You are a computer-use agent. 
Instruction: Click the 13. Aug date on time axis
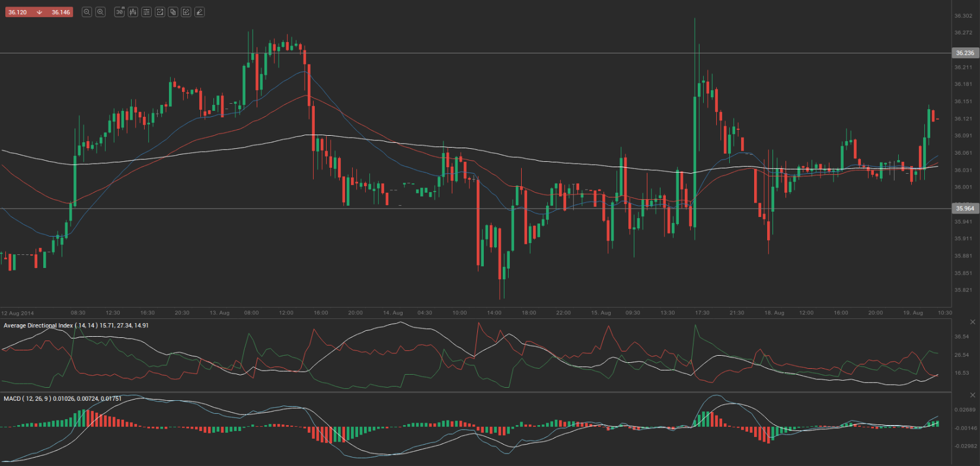(x=219, y=312)
